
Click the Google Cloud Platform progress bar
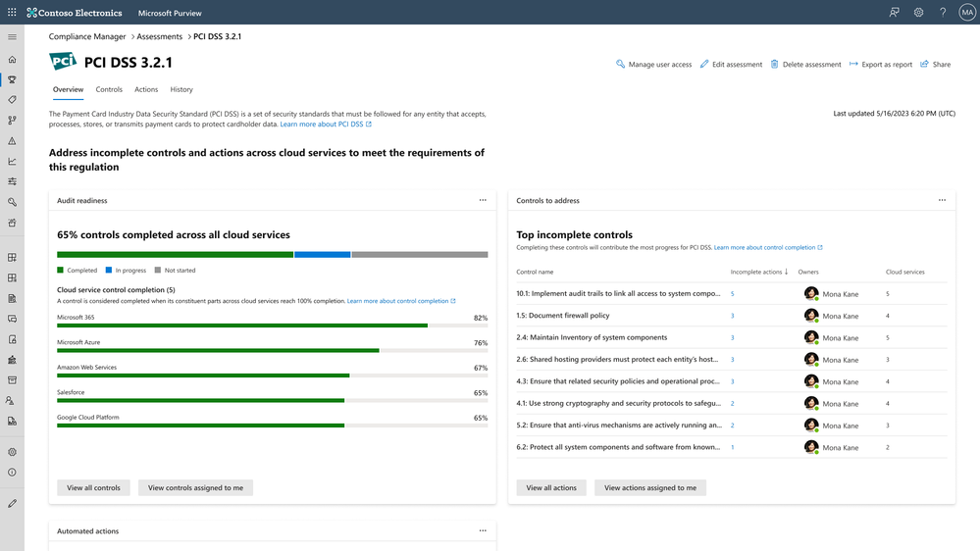[272, 426]
